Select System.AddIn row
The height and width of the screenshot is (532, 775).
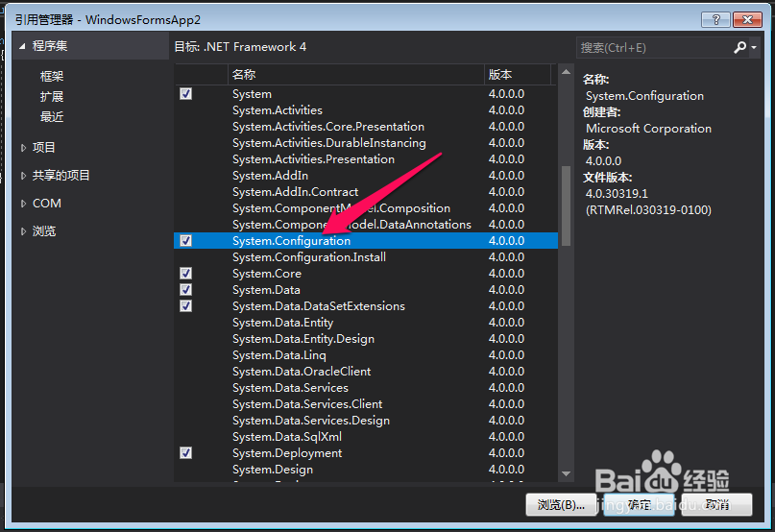coord(366,176)
